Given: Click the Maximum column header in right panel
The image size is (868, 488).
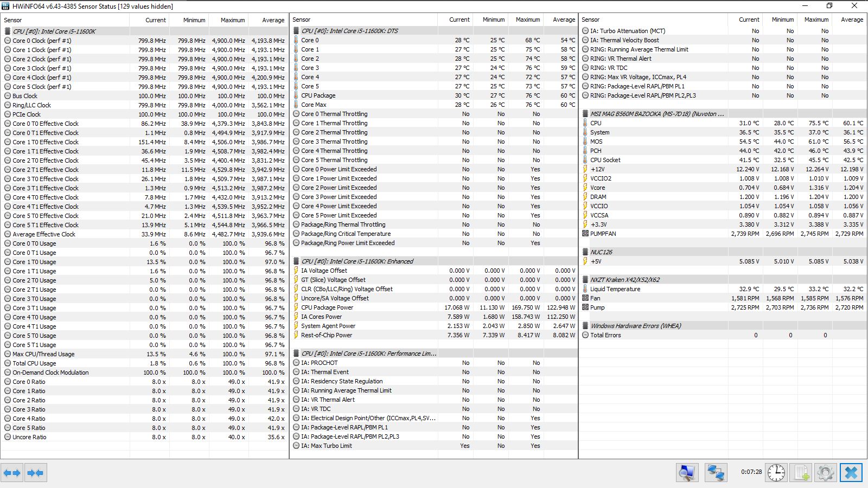Looking at the screenshot, I should [815, 20].
